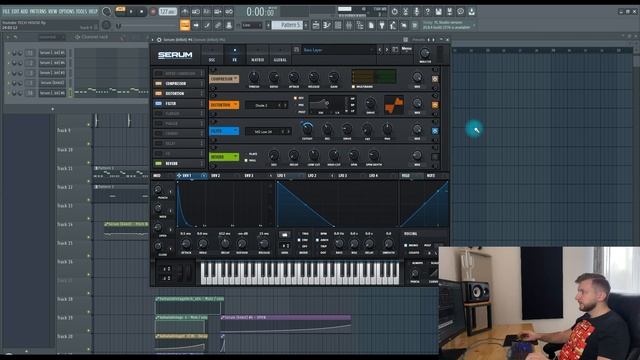
Task: Toggle the OFF checkbox in Distortion module
Action: click(296, 98)
